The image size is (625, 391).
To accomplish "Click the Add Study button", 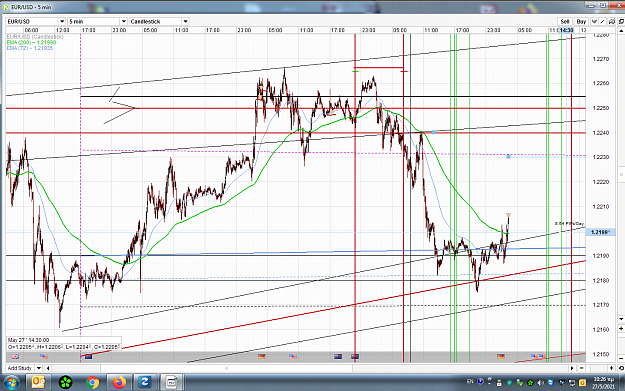I will pyautogui.click(x=20, y=368).
